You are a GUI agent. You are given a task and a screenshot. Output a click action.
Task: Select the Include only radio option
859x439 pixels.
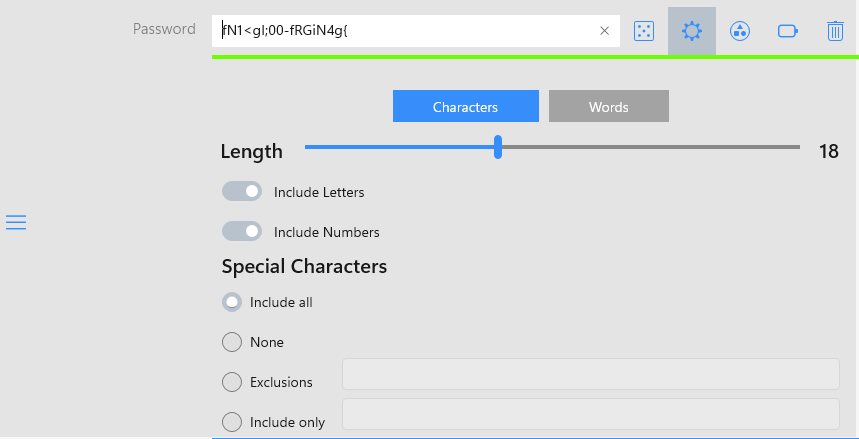(232, 422)
